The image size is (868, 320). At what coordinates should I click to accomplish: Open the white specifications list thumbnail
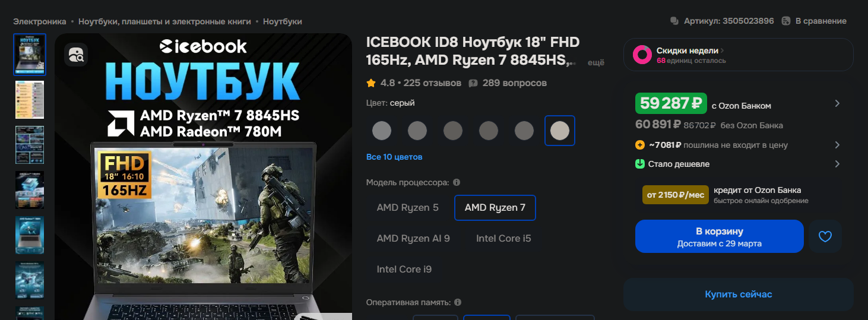(30, 100)
